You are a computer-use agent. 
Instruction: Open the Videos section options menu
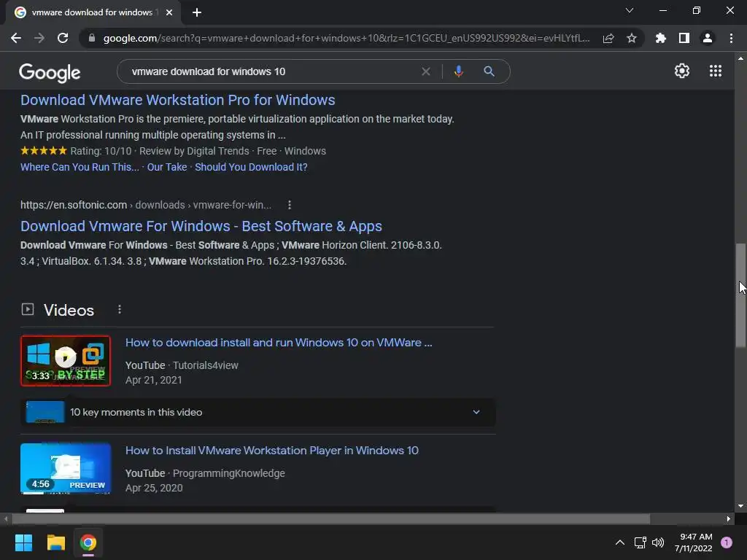[x=120, y=309]
